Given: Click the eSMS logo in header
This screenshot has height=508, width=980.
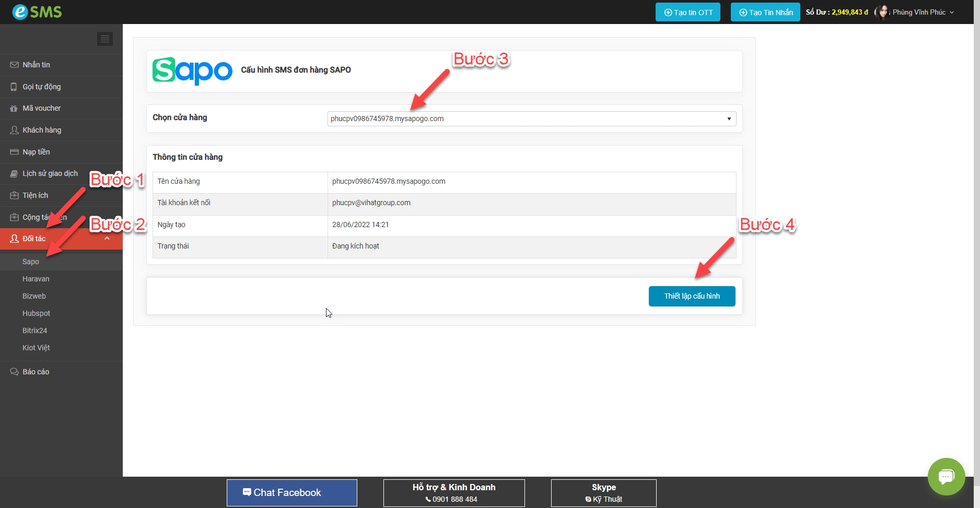Looking at the screenshot, I should (37, 11).
